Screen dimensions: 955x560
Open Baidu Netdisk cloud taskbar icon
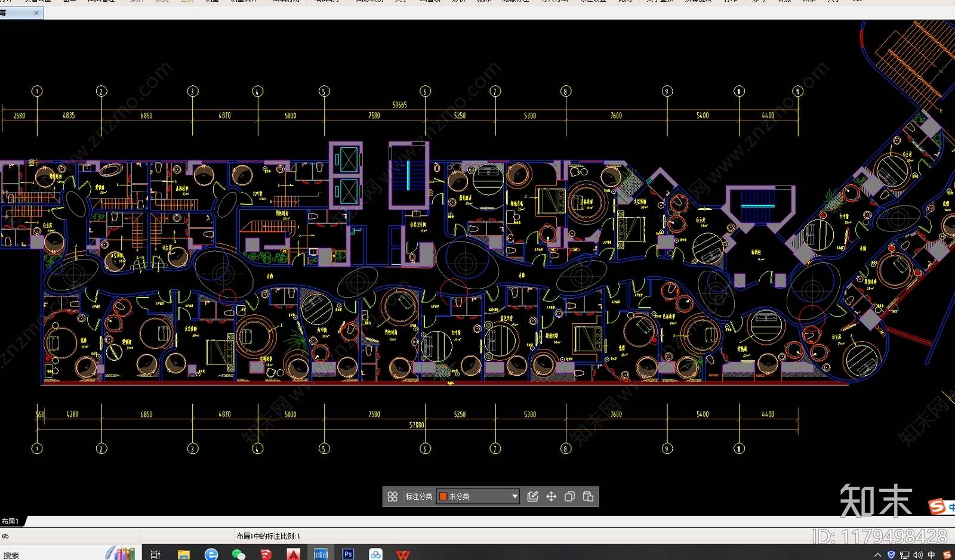click(x=375, y=555)
